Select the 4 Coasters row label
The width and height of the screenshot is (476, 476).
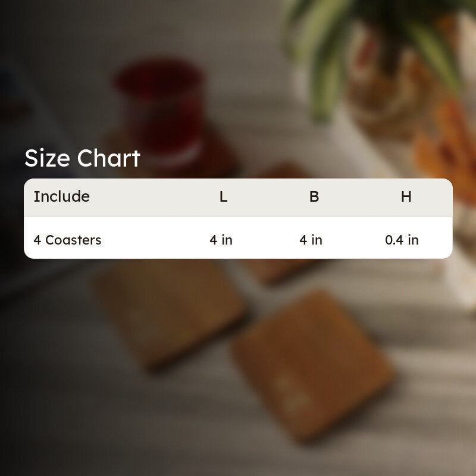tap(67, 240)
